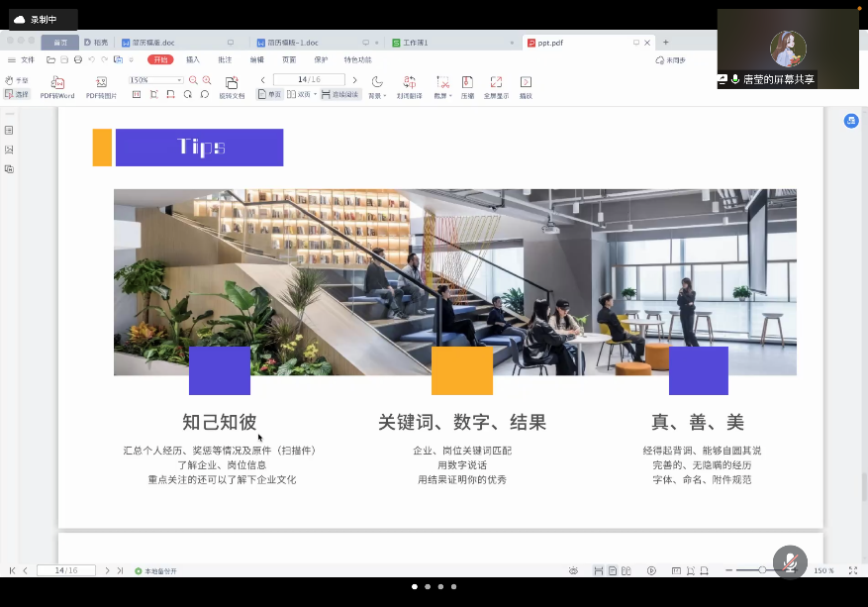
Task: Switch to the 手型 hand tool
Action: coord(17,80)
